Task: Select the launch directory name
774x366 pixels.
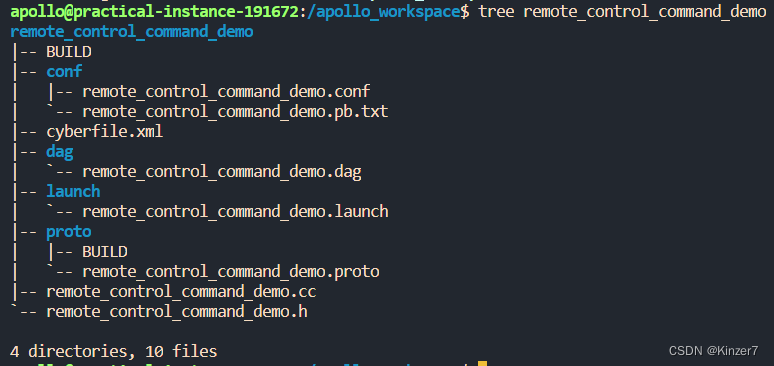Action: (73, 192)
